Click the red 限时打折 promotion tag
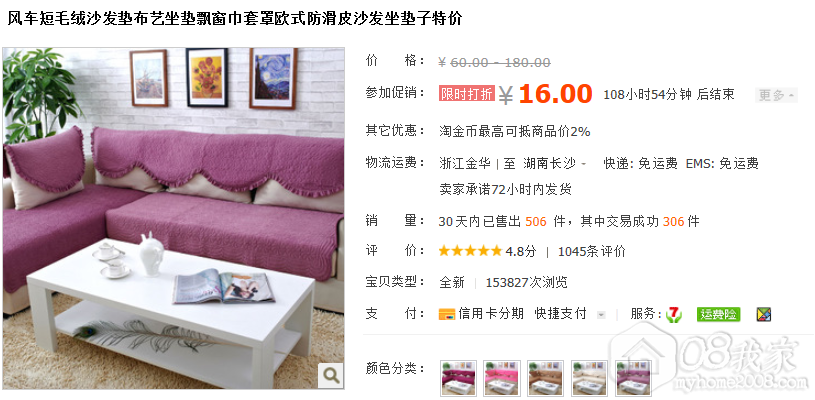 click(466, 94)
